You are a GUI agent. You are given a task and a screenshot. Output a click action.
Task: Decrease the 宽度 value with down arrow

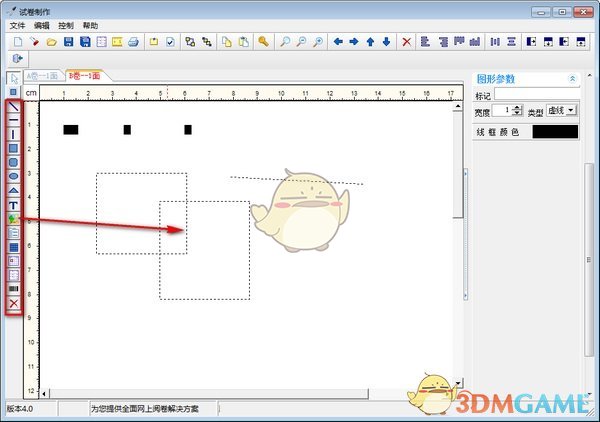point(517,113)
